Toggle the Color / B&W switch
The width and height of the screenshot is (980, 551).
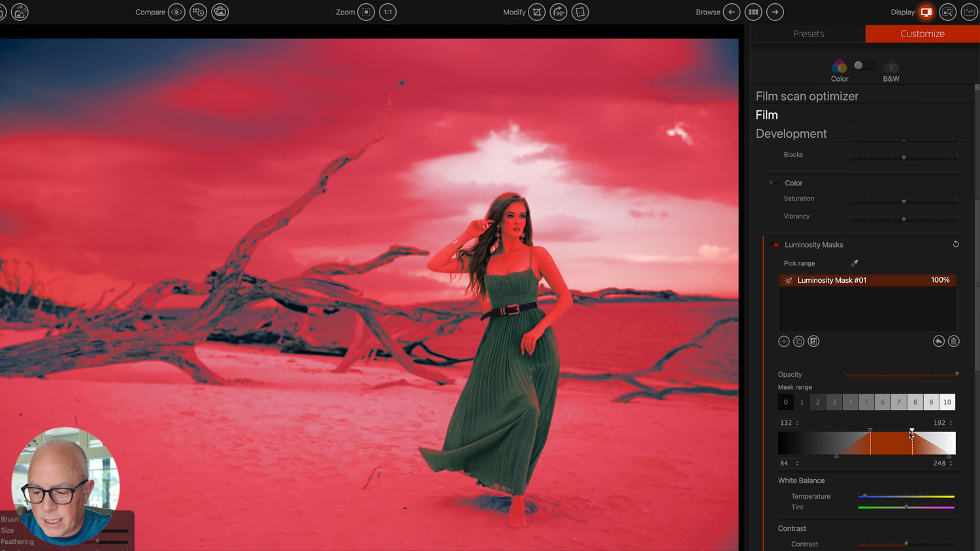(864, 65)
